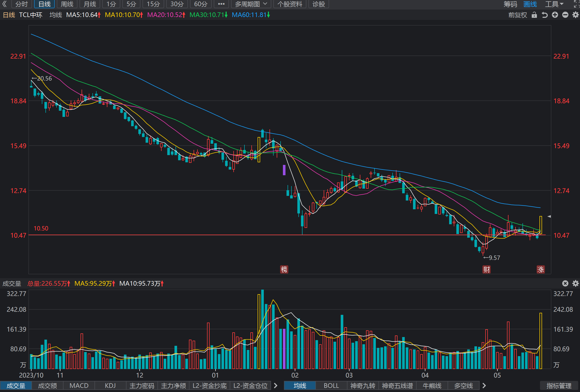Click the 均线 label in header
580x392 pixels.
[x=56, y=15]
